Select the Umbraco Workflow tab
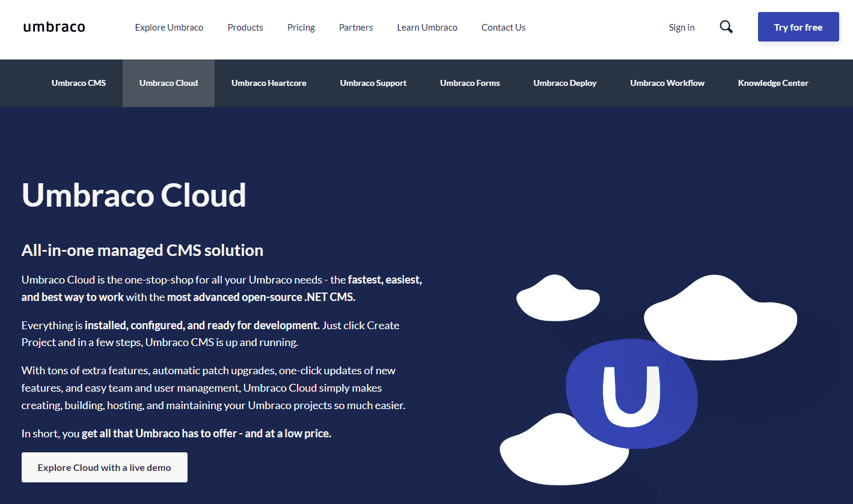 (x=667, y=83)
